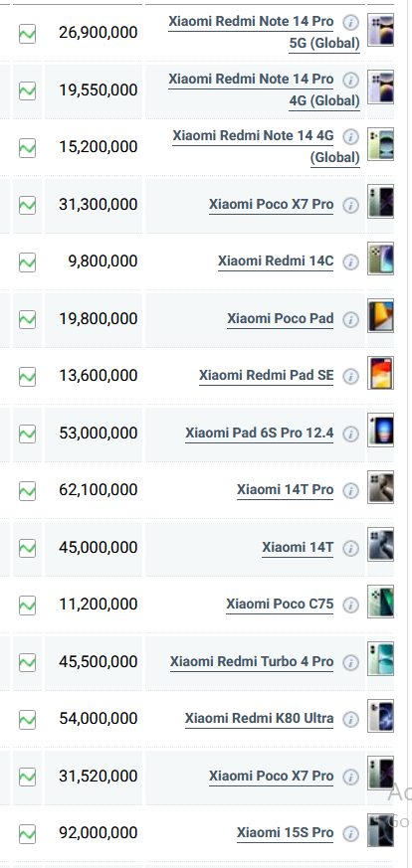Viewport: 412px width, 868px height.
Task: Open chart icon for Redmi Note 14 Pro 5G
Action: (27, 33)
